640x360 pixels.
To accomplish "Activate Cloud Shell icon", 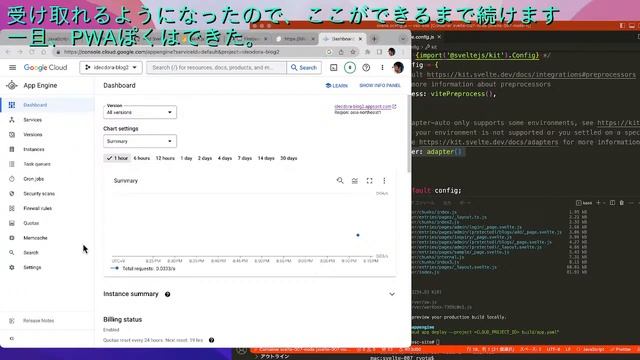I will pyautogui.click(x=333, y=68).
